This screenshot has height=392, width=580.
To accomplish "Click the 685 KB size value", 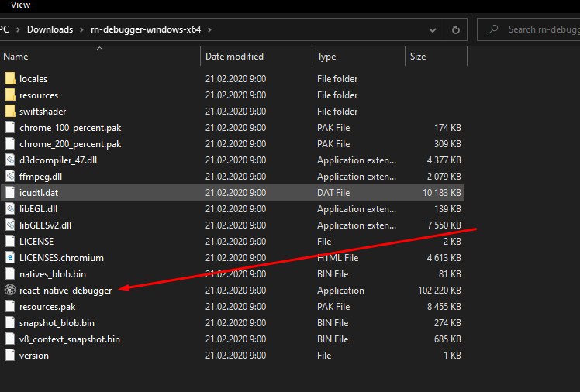I will point(447,339).
